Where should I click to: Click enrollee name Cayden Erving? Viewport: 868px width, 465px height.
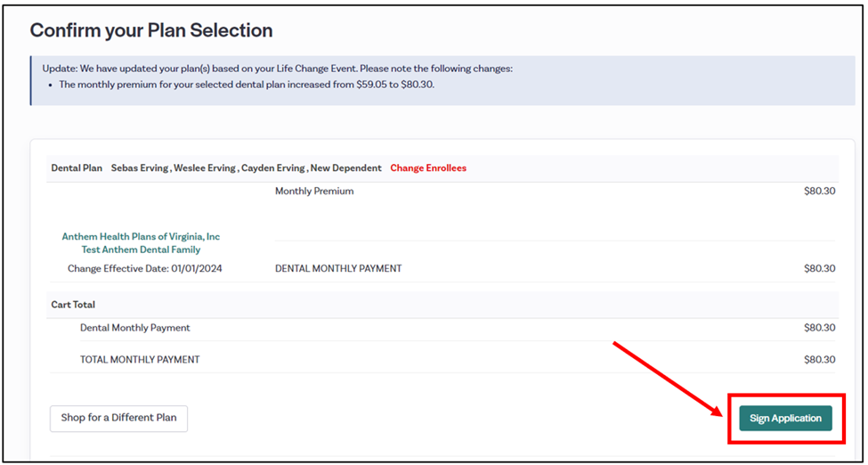coord(272,167)
